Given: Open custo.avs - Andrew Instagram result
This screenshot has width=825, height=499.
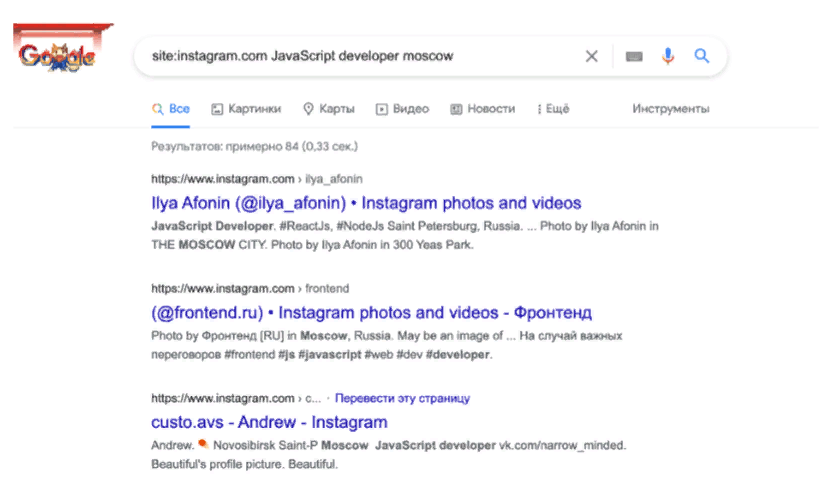Looking at the screenshot, I should pyautogui.click(x=269, y=422).
